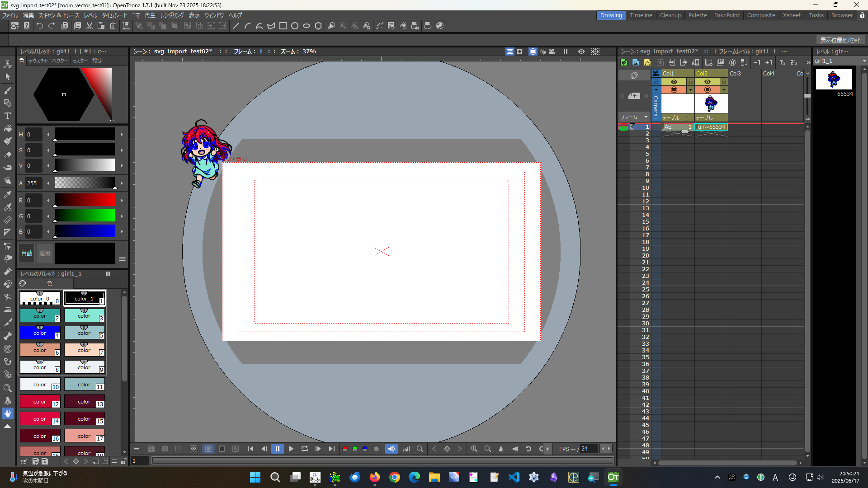Click the New Toonz Raster Level icon
The width and height of the screenshot is (868, 488).
click(624, 62)
